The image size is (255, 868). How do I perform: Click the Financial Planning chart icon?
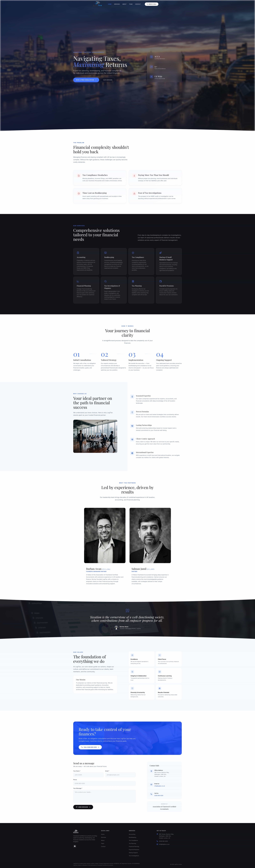click(x=78, y=281)
